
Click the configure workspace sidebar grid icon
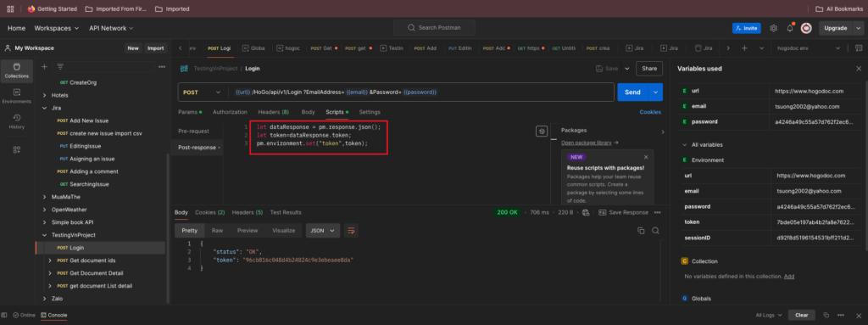point(17,149)
